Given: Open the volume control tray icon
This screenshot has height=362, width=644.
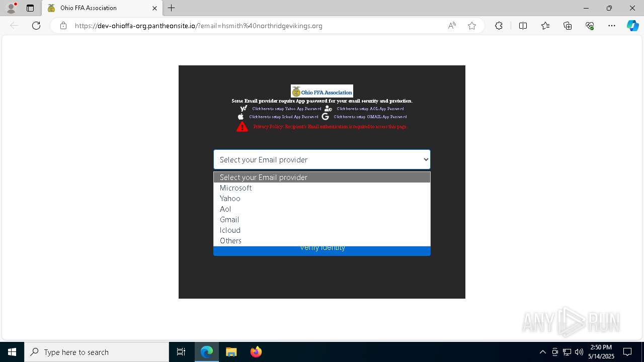Looking at the screenshot, I should pyautogui.click(x=579, y=352).
